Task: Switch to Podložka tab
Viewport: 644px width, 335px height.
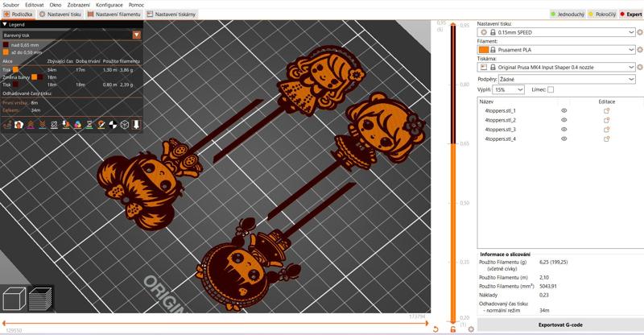Action: (x=18, y=14)
